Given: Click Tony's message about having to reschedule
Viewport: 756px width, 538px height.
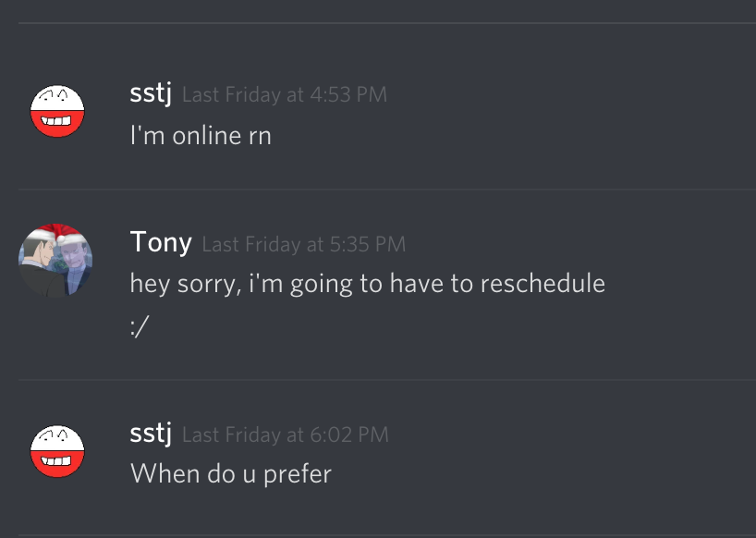Looking at the screenshot, I should [x=368, y=283].
